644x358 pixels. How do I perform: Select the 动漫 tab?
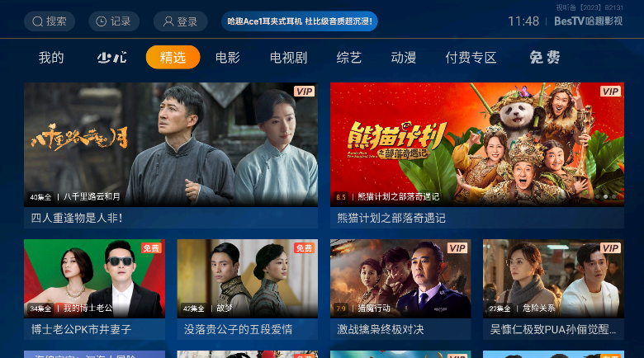click(x=403, y=58)
